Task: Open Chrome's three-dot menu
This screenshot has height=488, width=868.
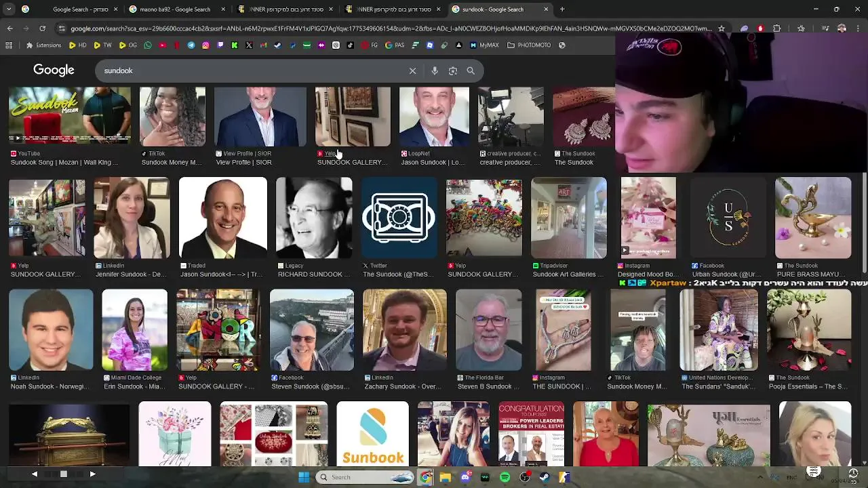Action: pos(858,28)
